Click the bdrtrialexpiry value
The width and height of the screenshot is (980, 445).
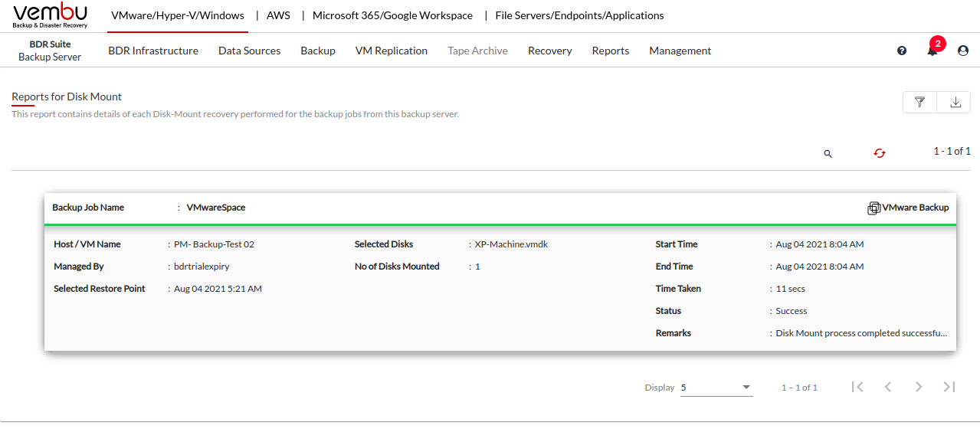(x=202, y=267)
